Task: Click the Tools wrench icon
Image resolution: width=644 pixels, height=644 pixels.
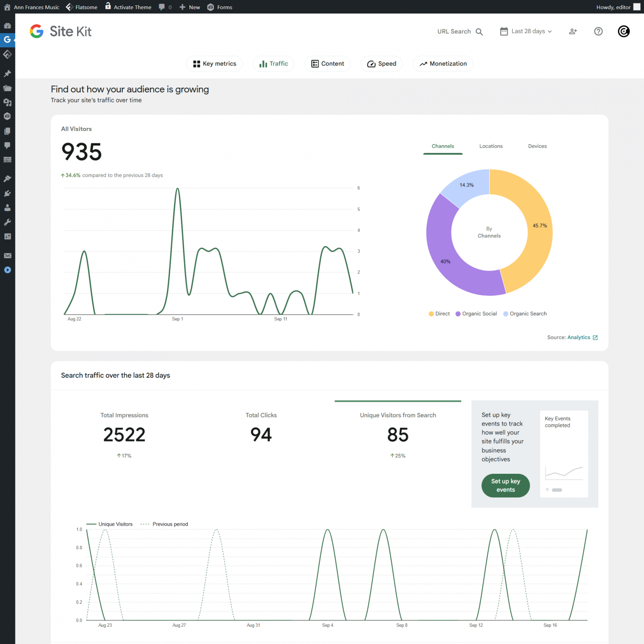Action: pos(7,222)
